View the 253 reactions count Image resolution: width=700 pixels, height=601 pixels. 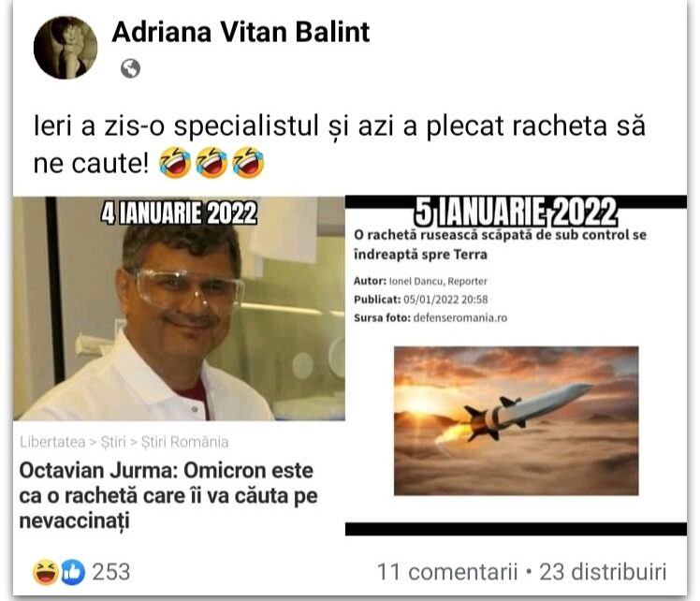[111, 572]
